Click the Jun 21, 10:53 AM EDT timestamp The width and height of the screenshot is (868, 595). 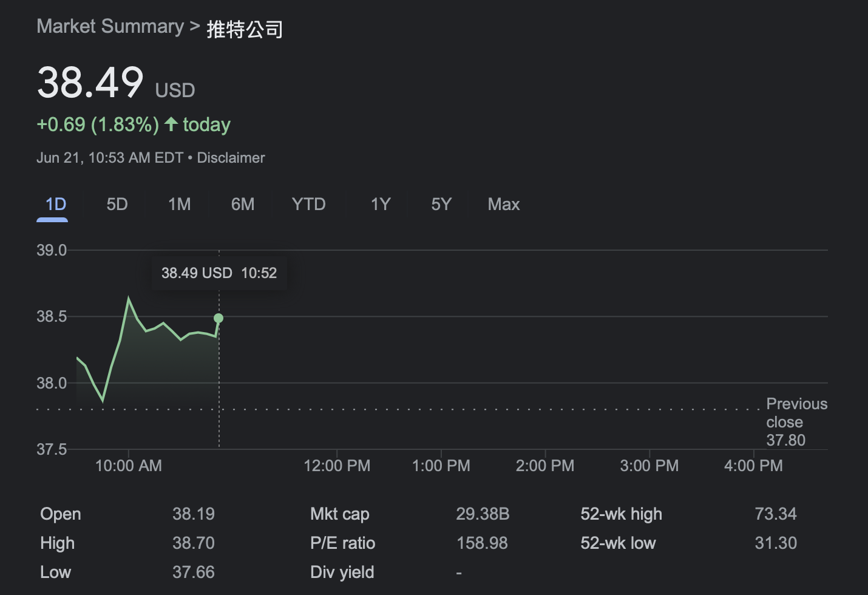(x=110, y=158)
